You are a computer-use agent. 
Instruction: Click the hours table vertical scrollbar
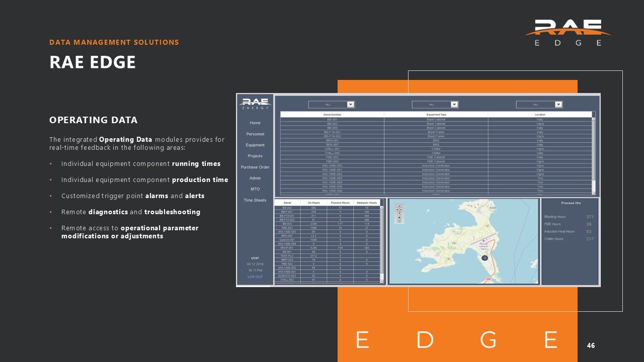382,244
